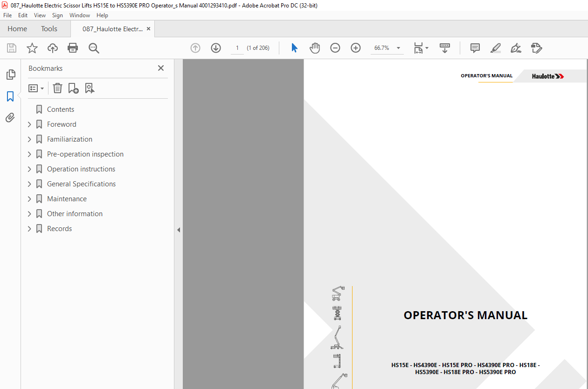Jump to Operation instructions section
Screen dimensions: 588x389
81,169
